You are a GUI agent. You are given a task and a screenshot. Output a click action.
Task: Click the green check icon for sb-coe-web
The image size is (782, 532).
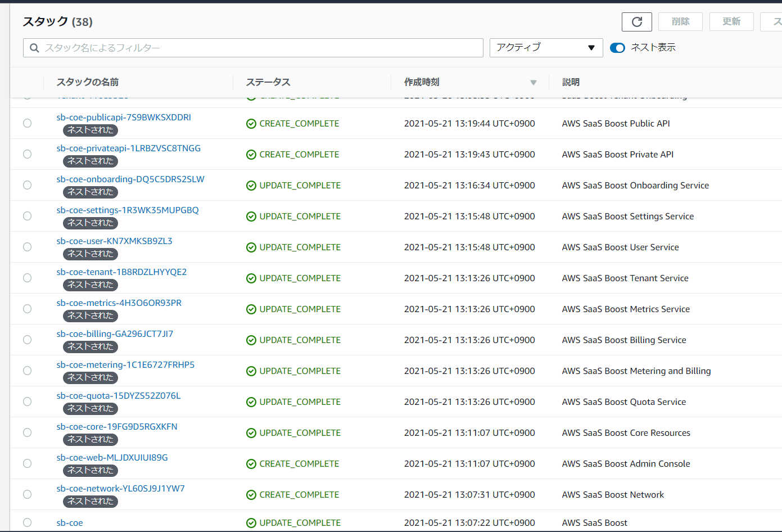[251, 464]
